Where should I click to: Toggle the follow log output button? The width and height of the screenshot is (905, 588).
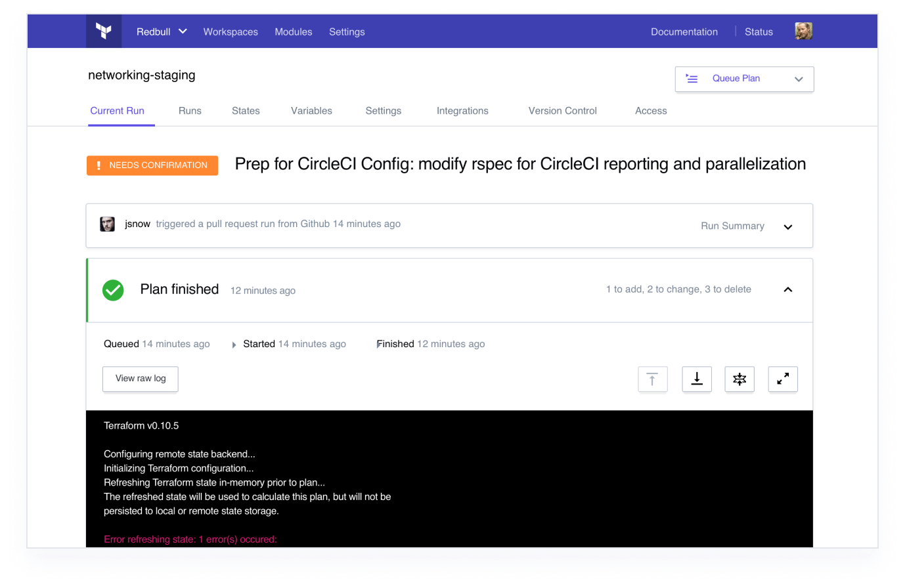pos(739,379)
